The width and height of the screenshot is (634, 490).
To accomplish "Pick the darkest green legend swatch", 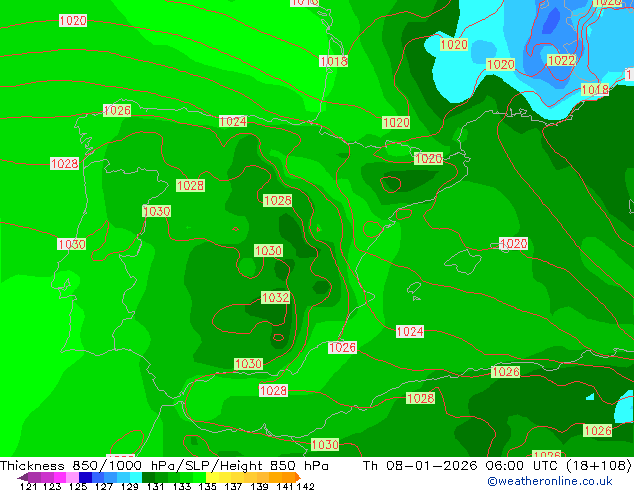I will coord(148,477).
